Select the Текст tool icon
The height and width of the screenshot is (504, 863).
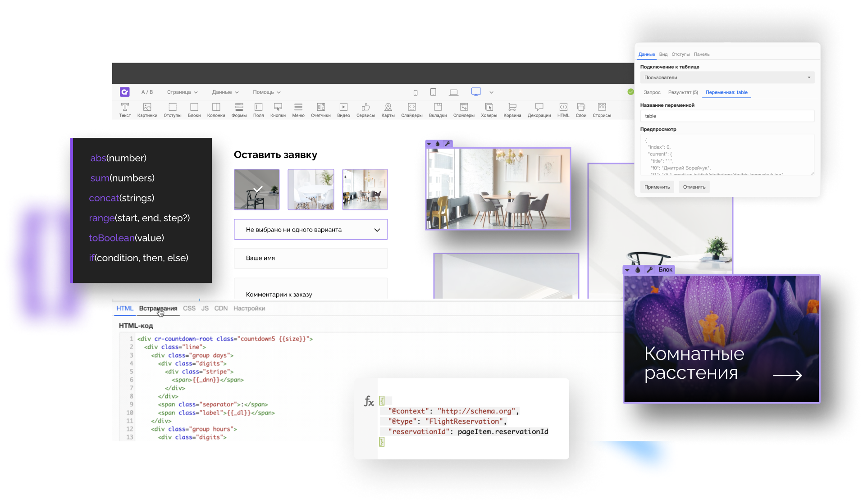coord(125,109)
